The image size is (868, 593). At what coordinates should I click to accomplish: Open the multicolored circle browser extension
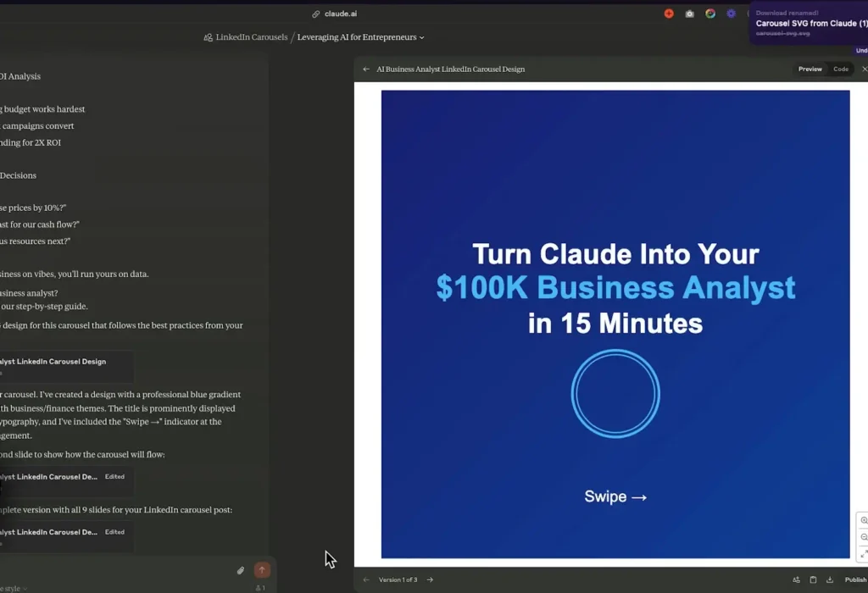(x=710, y=14)
